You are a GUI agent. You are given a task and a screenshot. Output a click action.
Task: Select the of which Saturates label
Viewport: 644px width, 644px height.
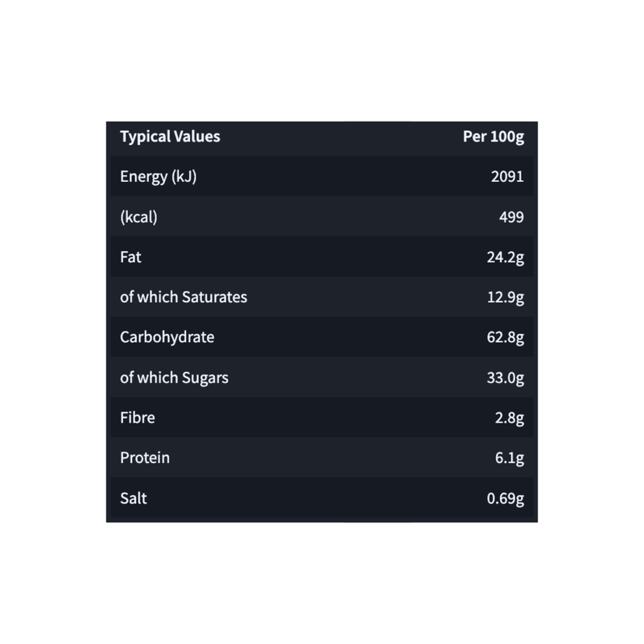(x=184, y=297)
